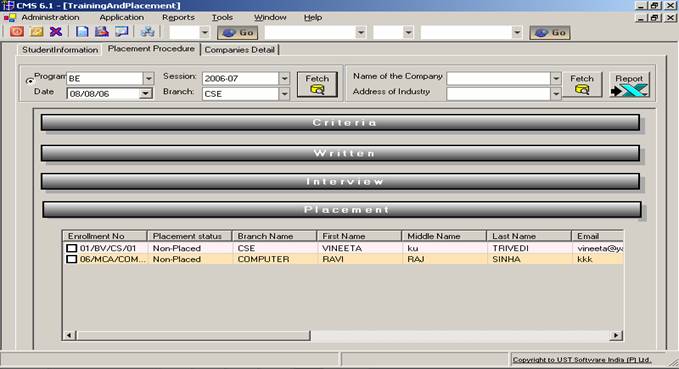Click the table scroll right arrow
Image resolution: width=679 pixels, height=369 pixels.
pyautogui.click(x=616, y=335)
